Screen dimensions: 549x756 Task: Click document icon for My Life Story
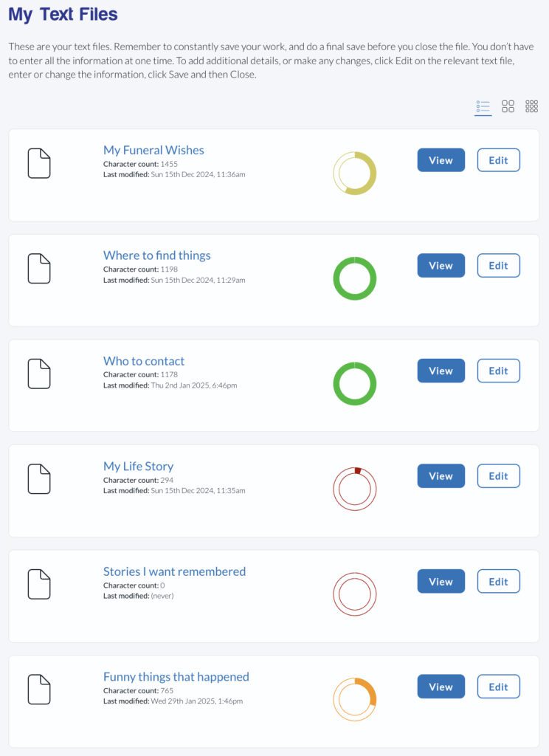coord(39,478)
